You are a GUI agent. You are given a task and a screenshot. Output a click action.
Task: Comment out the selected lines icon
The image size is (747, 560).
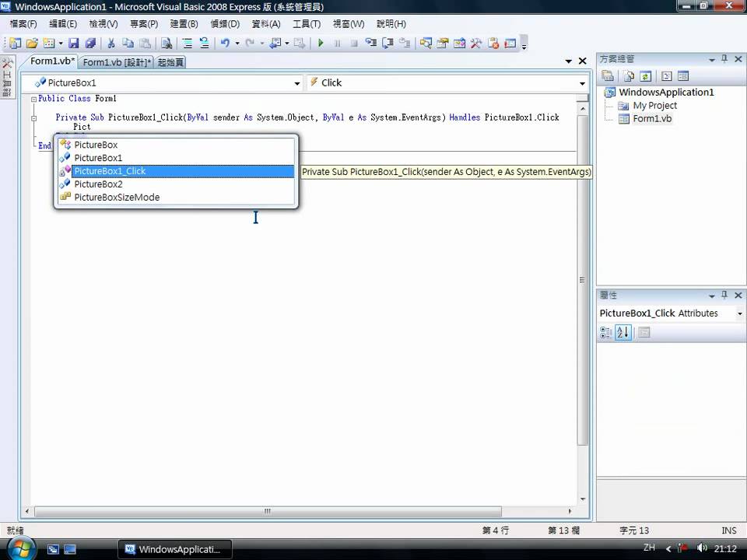click(188, 44)
